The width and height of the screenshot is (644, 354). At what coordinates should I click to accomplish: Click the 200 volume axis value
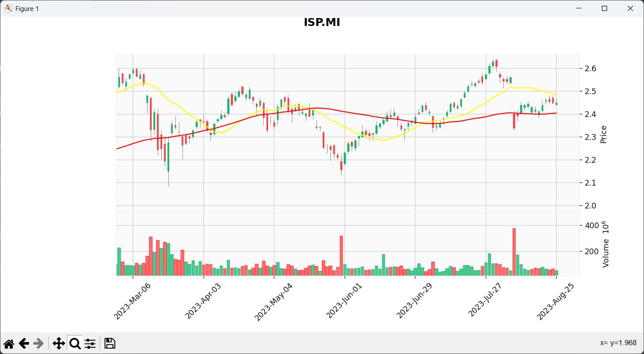click(x=591, y=252)
